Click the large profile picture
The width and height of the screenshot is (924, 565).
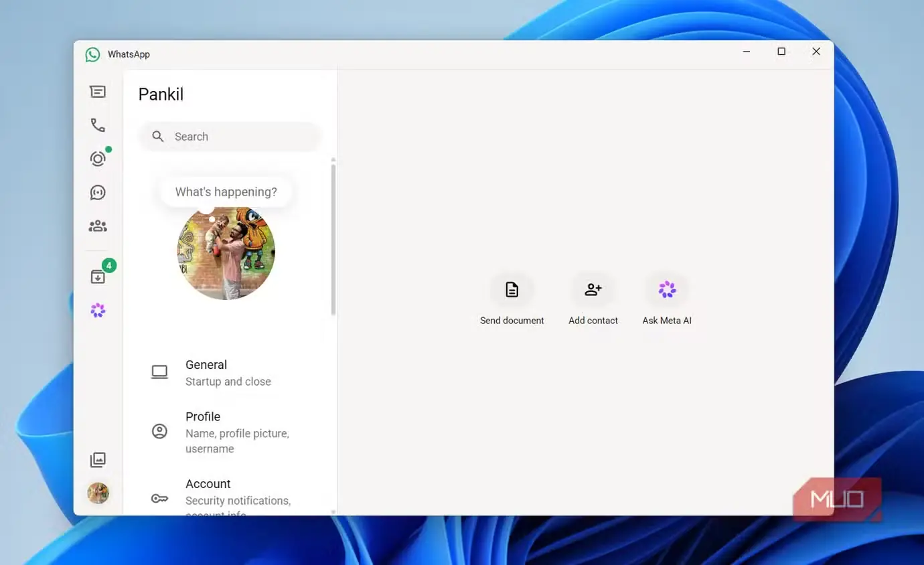(226, 252)
